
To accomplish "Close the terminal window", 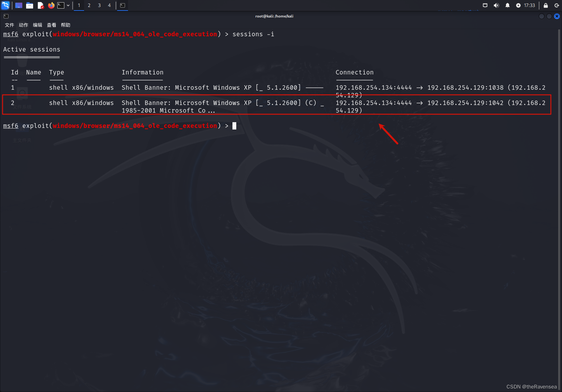I will [x=557, y=16].
